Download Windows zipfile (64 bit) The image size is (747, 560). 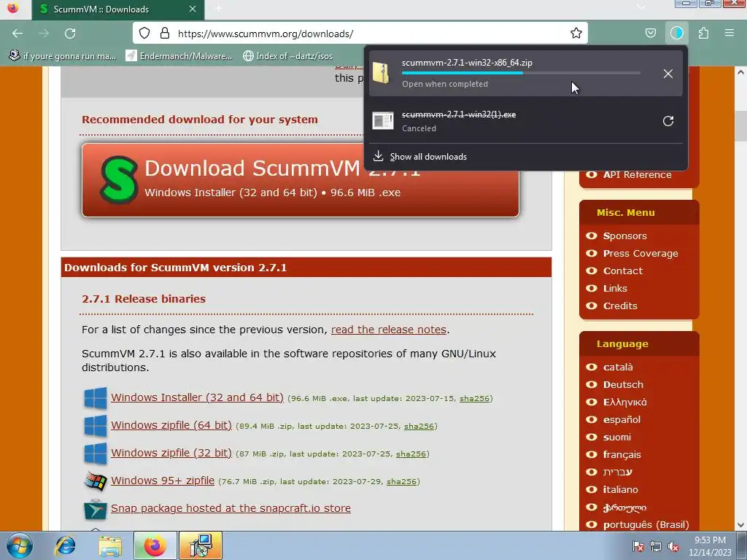pyautogui.click(x=171, y=425)
